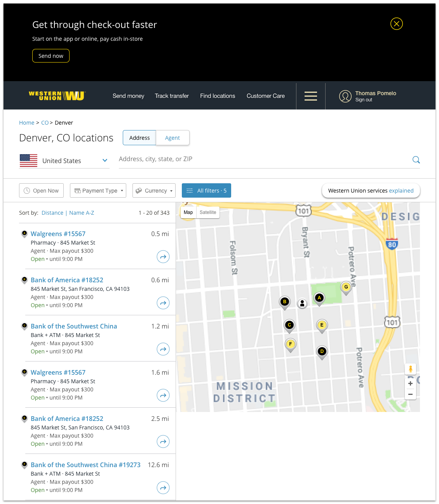Click the user profile avatar icon

[x=345, y=96]
